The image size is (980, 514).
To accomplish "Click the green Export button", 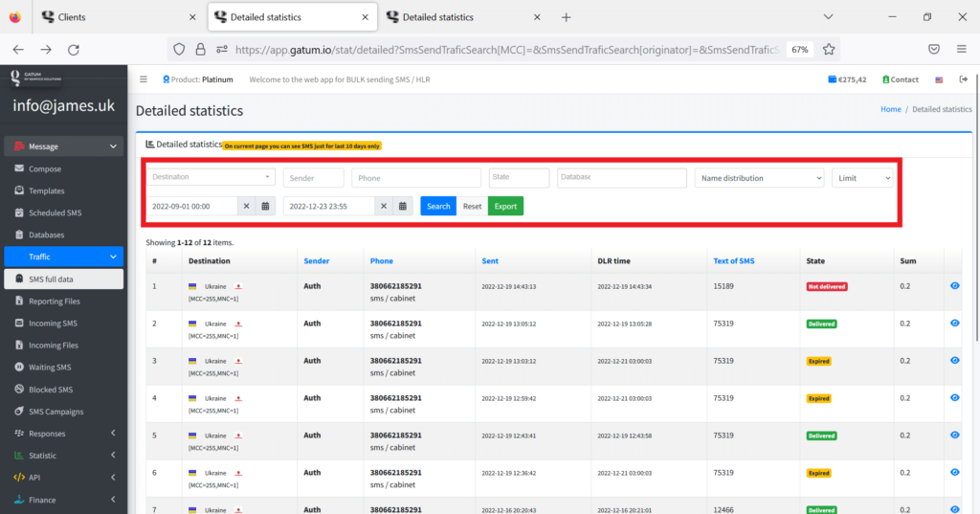I will point(505,206).
